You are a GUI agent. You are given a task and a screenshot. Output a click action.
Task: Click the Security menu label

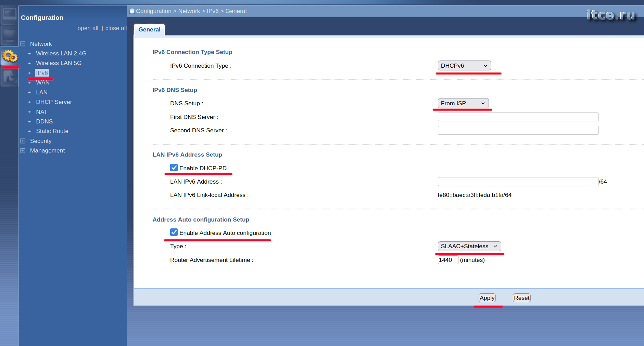(41, 141)
